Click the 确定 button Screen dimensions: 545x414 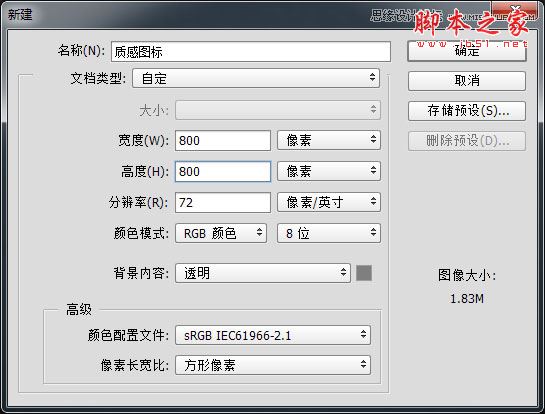pos(467,51)
